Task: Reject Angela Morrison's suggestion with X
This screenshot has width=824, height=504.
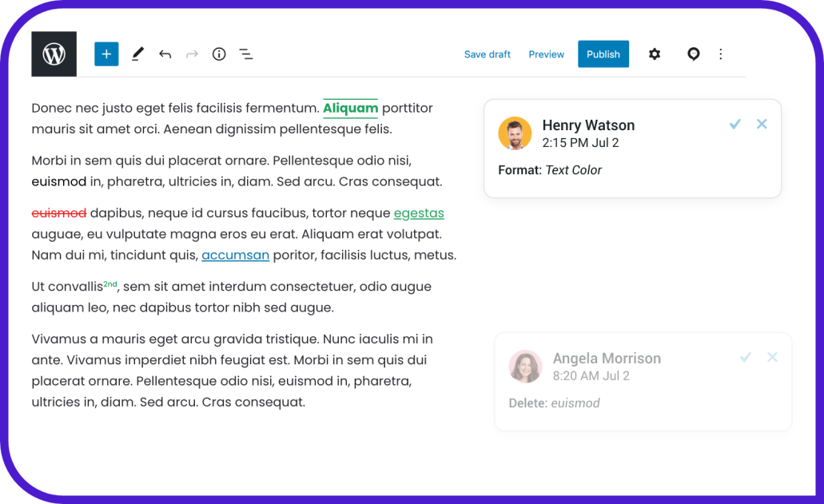Action: pos(772,358)
